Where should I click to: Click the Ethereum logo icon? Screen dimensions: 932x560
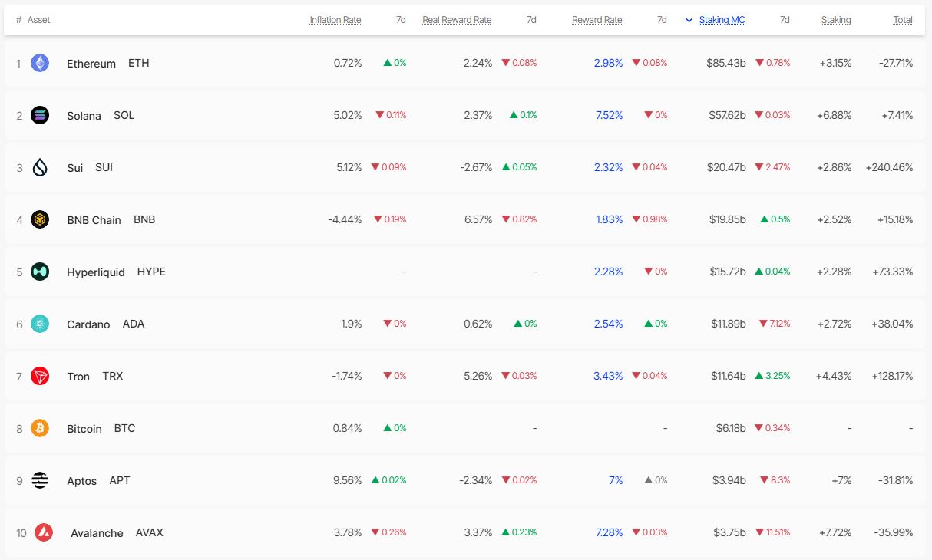tap(40, 63)
